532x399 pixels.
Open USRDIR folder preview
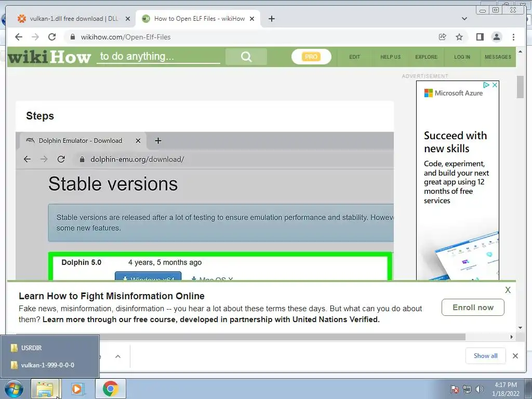pos(50,348)
